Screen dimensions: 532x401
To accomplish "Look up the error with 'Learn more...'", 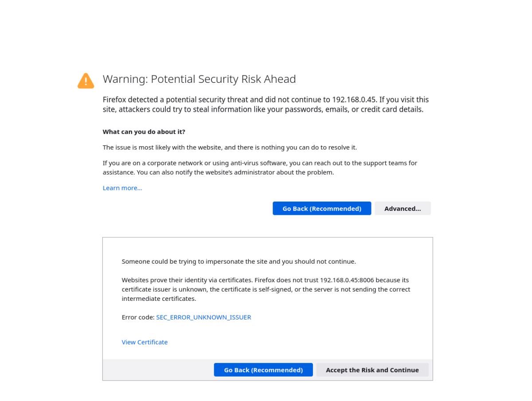I will point(122,188).
